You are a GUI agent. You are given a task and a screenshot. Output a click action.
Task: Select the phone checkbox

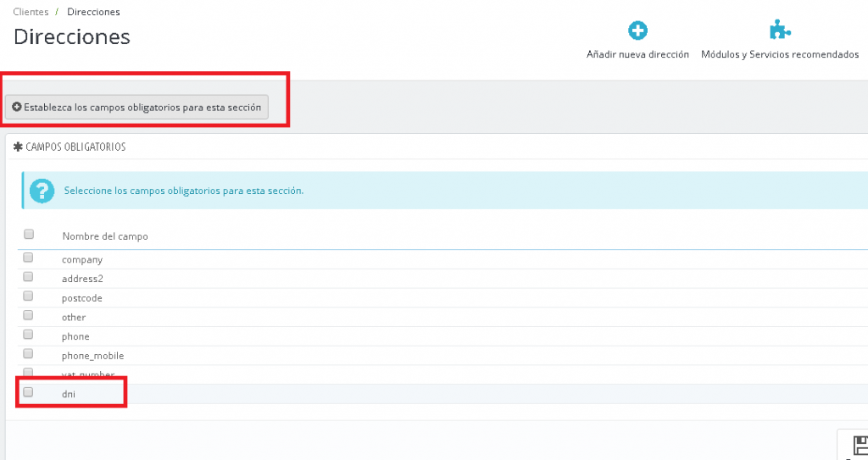click(x=29, y=335)
